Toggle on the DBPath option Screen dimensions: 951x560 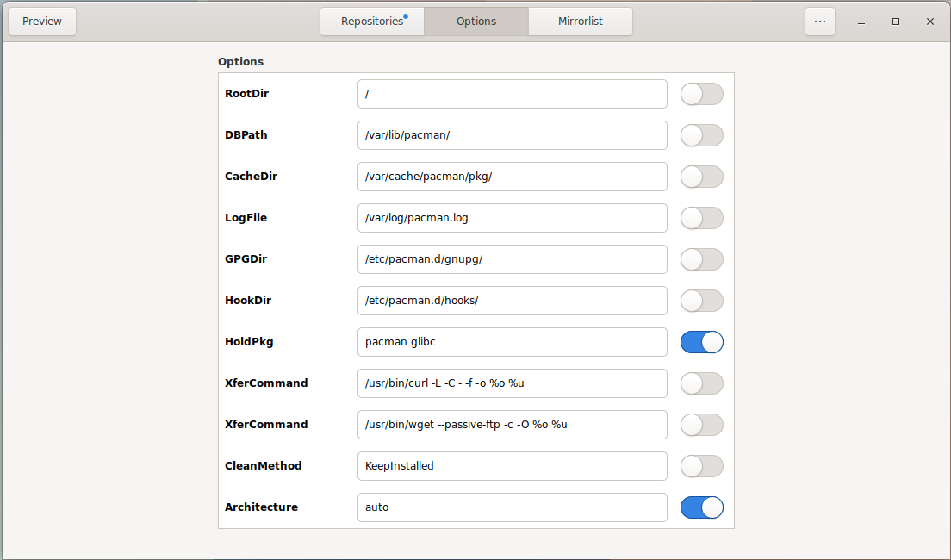tap(702, 135)
